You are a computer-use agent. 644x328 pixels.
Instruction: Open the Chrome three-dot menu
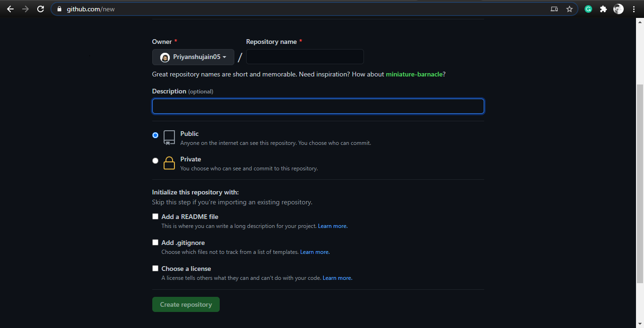pyautogui.click(x=634, y=9)
